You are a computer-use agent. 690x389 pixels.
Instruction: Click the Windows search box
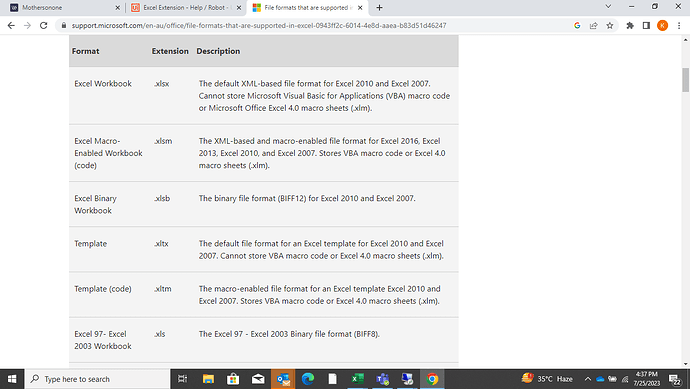pos(98,379)
